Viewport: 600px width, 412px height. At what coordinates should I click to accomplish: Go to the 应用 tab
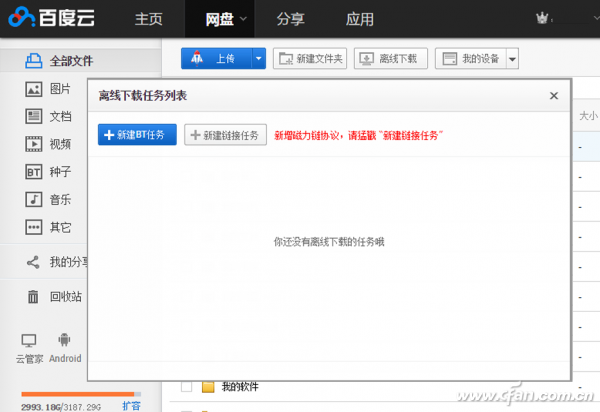360,18
